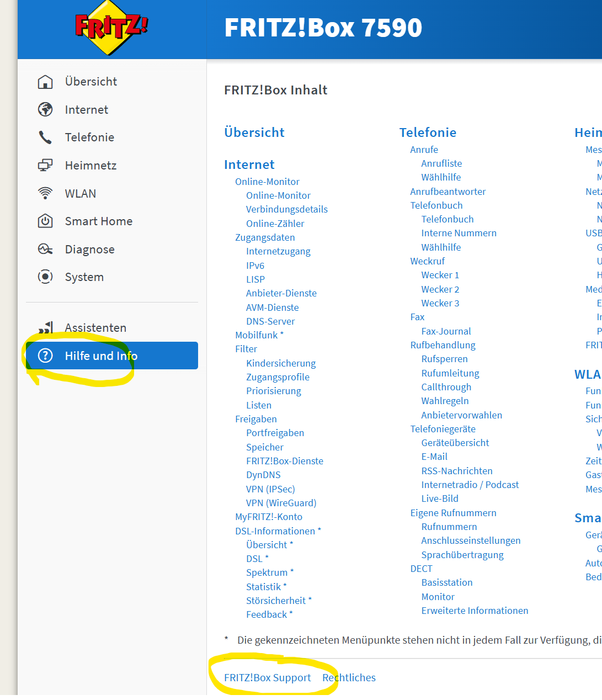The height and width of the screenshot is (700, 602).
Task: Click the Telefonie phone handset icon
Action: pyautogui.click(x=45, y=137)
